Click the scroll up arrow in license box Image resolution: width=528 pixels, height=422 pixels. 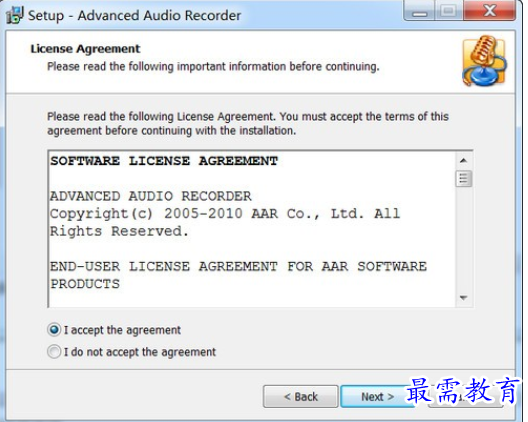pos(463,161)
